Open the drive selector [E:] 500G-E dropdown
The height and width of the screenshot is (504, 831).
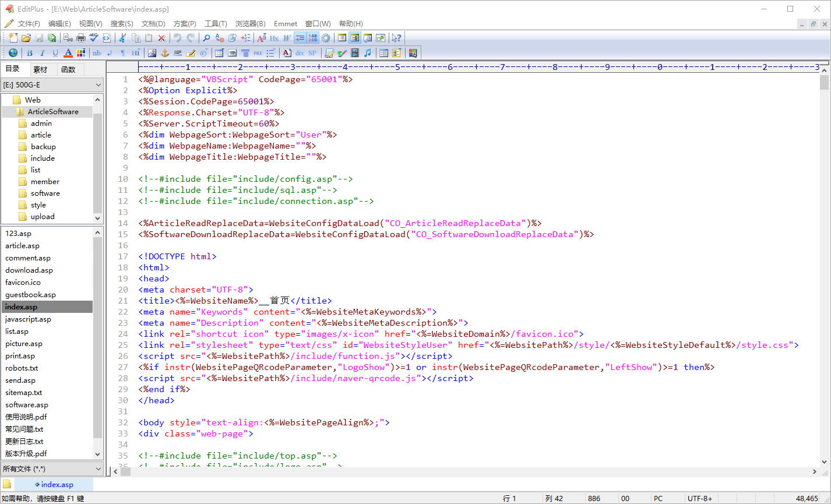[x=52, y=85]
